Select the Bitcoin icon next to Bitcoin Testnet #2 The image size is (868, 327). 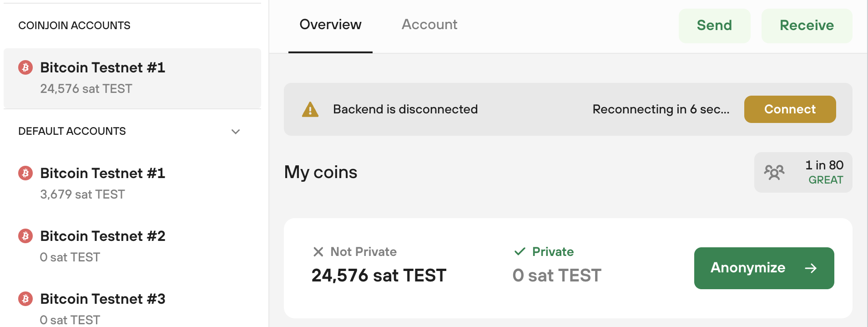tap(26, 236)
